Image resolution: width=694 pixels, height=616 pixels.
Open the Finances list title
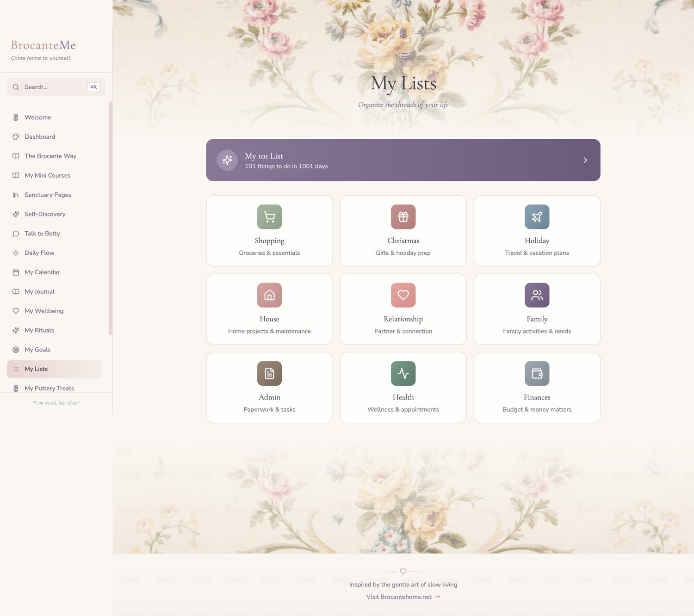click(x=537, y=397)
